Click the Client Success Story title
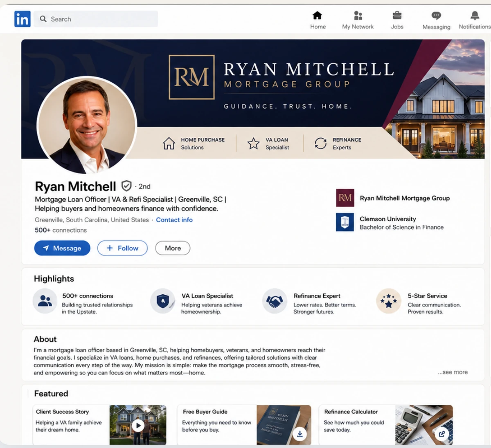The height and width of the screenshot is (448, 491). pyautogui.click(x=62, y=412)
